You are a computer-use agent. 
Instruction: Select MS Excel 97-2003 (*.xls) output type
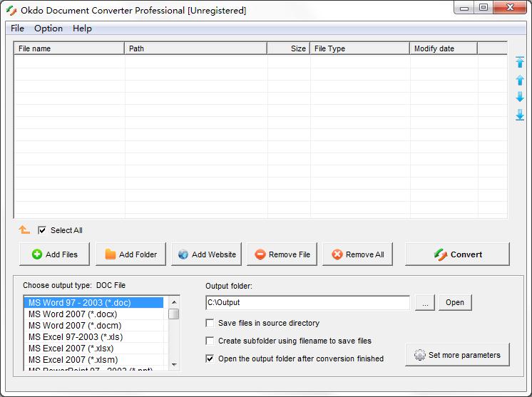(93, 337)
